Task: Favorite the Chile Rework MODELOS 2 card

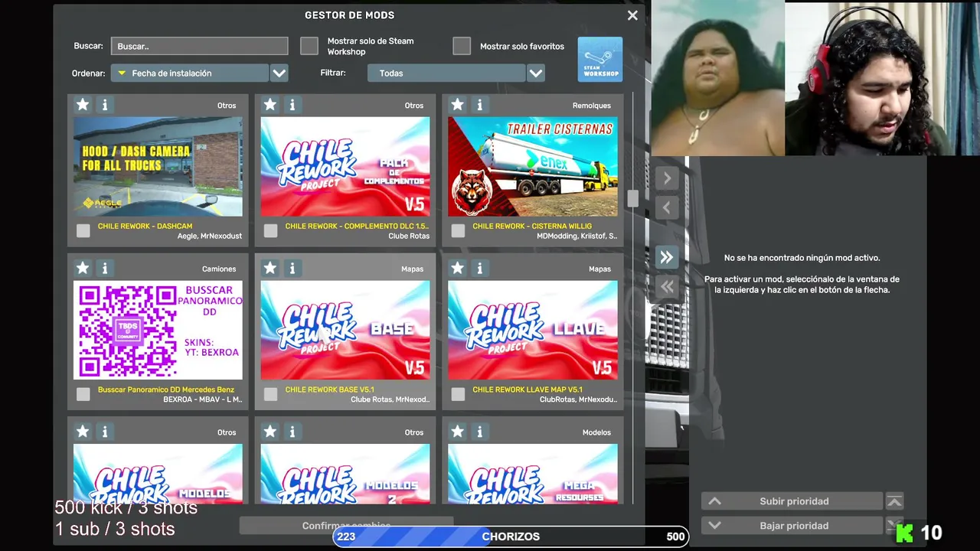Action: pos(269,432)
